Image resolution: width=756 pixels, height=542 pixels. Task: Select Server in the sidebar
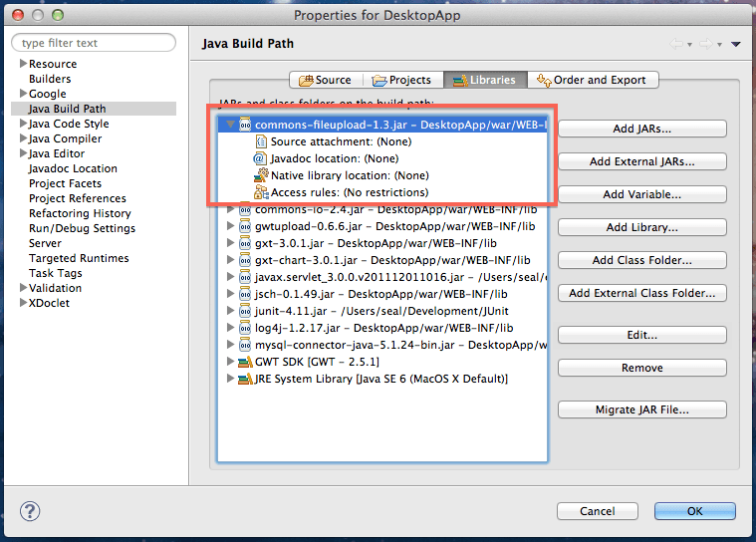coord(45,243)
